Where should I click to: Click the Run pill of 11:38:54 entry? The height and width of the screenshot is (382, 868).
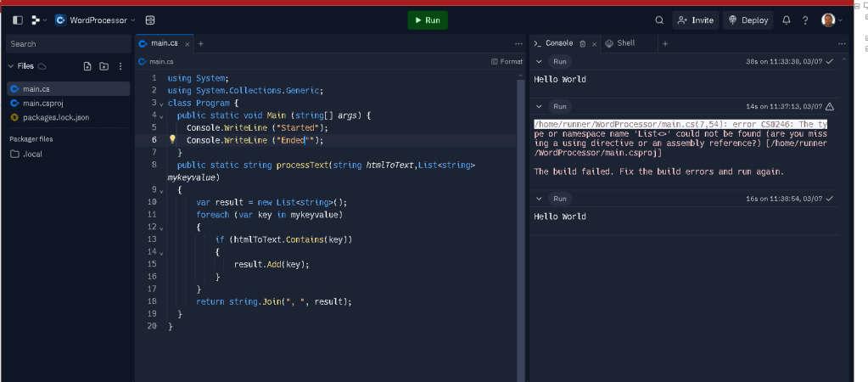point(560,199)
